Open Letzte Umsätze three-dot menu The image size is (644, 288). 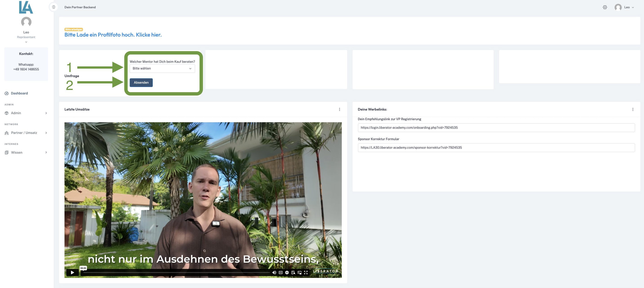(339, 109)
